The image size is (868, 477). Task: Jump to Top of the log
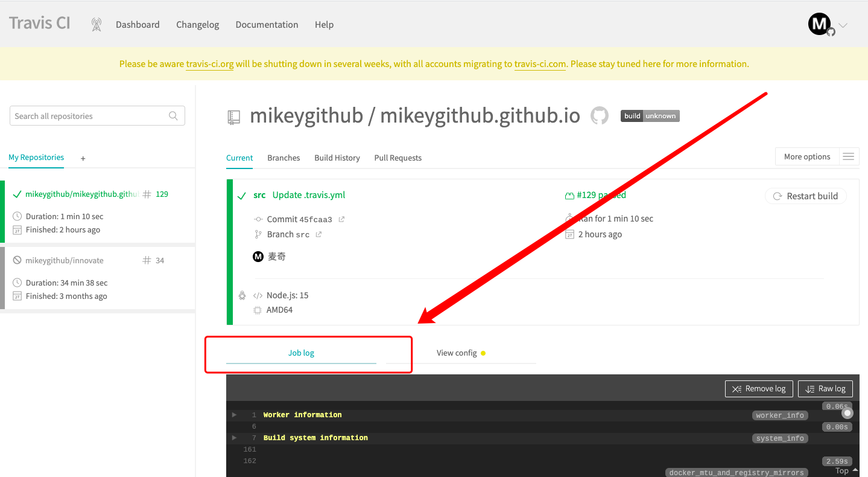(846, 470)
